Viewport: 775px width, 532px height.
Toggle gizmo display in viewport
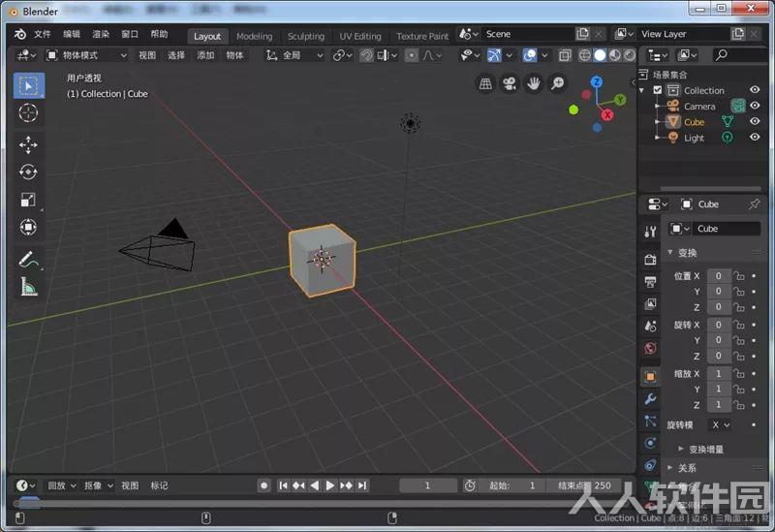[494, 55]
